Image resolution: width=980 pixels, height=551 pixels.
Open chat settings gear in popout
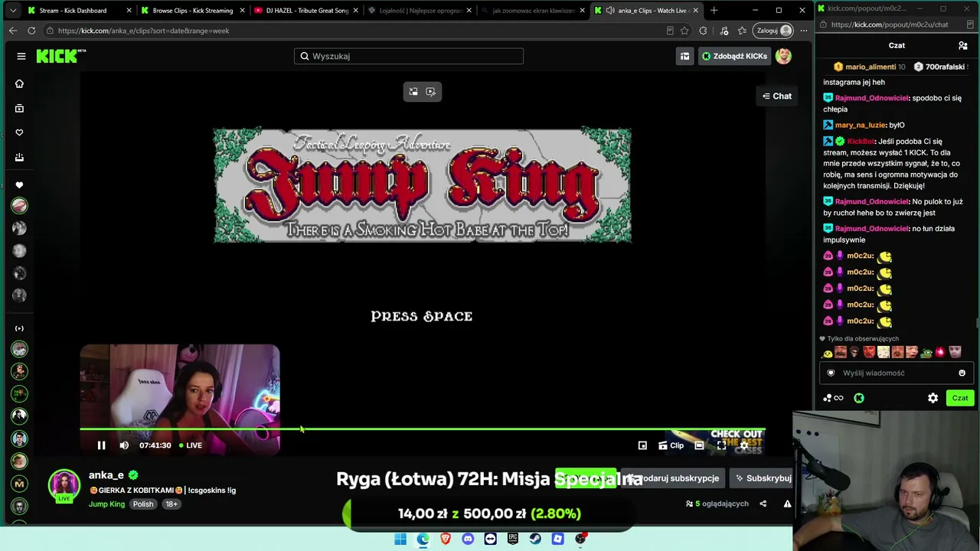[x=933, y=398]
